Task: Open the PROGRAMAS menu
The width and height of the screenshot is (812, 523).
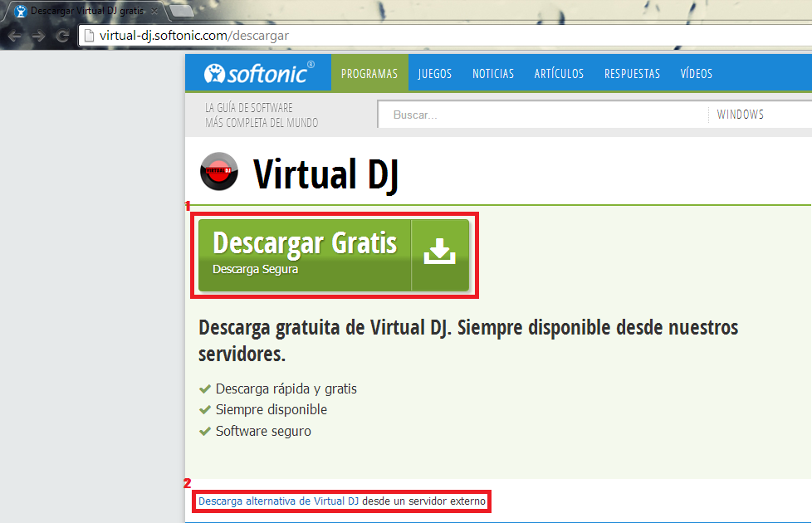Action: [x=369, y=74]
